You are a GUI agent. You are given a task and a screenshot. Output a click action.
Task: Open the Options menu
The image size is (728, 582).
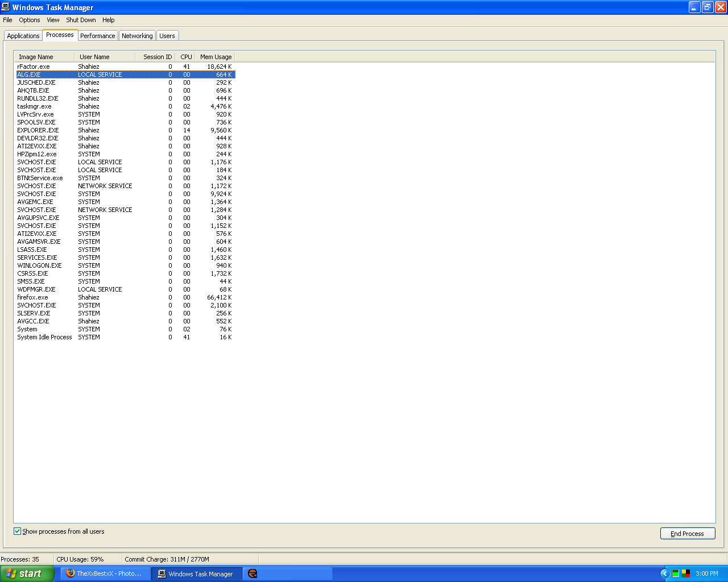click(x=30, y=20)
